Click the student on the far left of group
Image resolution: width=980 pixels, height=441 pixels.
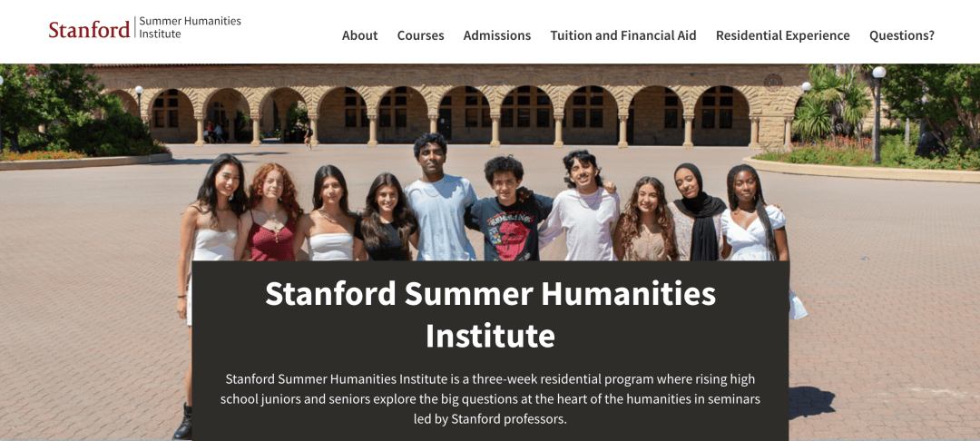(211, 227)
